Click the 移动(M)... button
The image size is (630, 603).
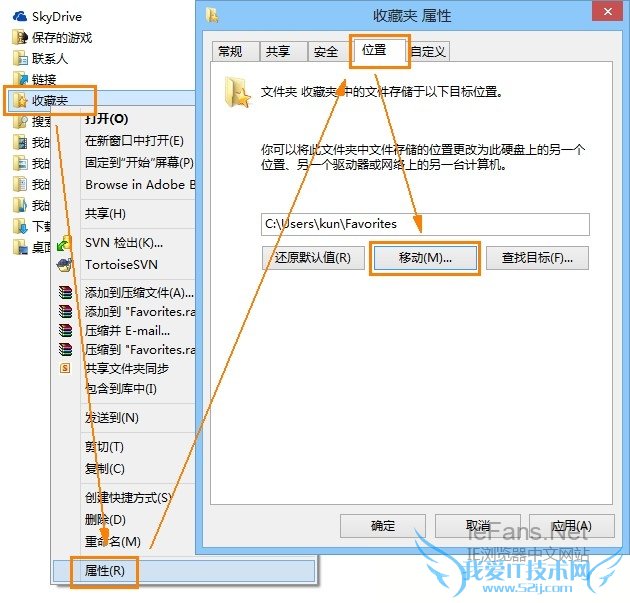click(x=425, y=258)
